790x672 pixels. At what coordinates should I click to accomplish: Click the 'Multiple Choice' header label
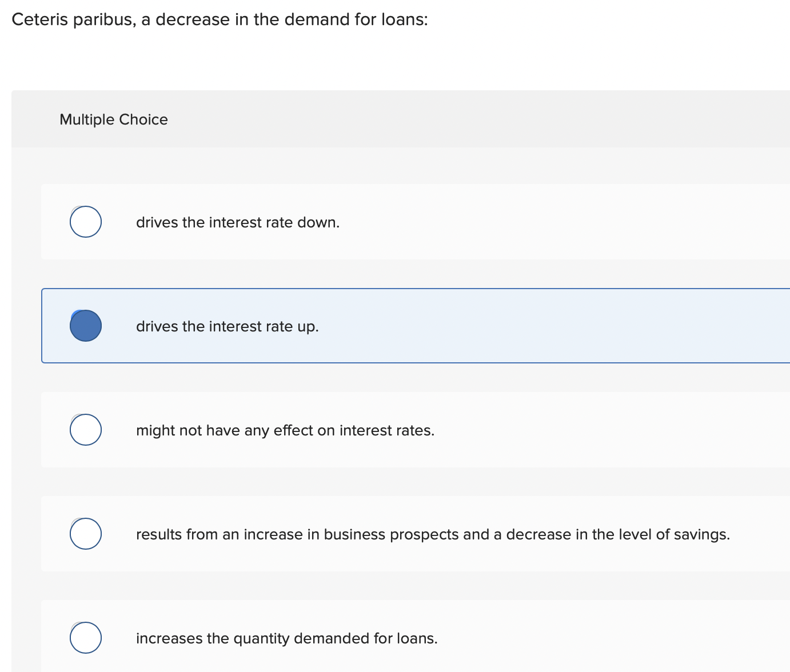[x=113, y=119]
